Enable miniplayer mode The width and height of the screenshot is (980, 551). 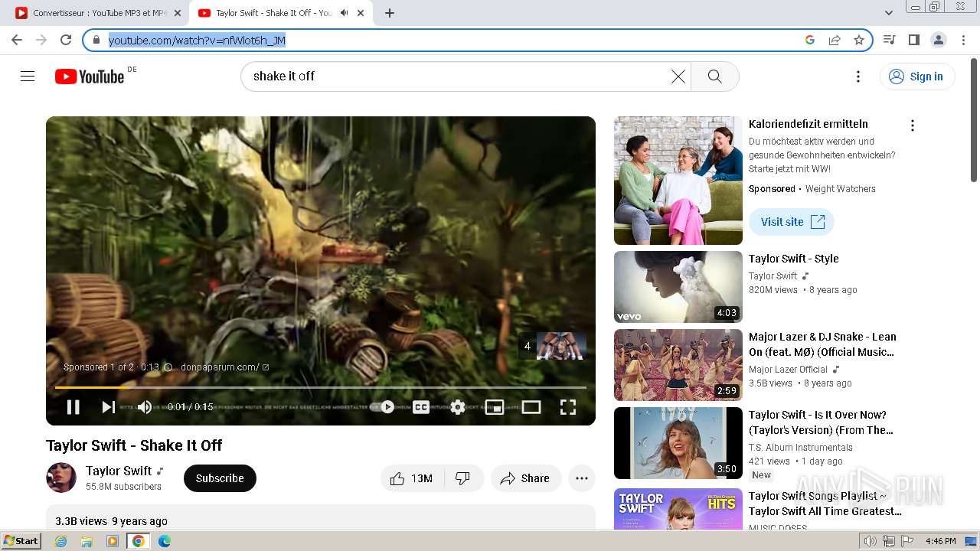pos(495,407)
